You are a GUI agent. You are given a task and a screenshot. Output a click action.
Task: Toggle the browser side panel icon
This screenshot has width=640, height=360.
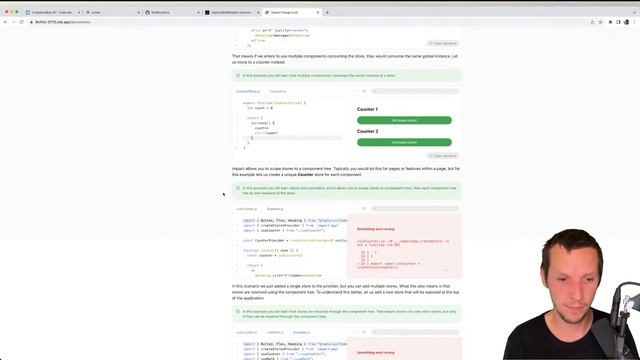pyautogui.click(x=618, y=22)
